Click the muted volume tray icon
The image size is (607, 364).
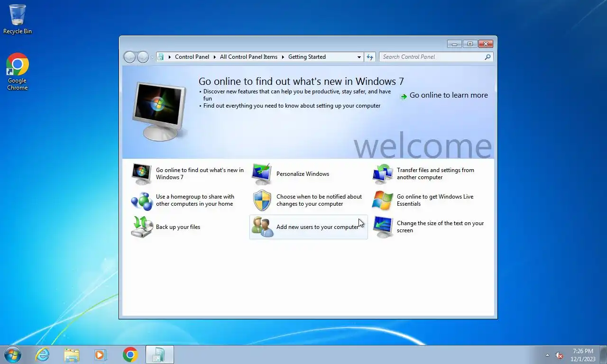coord(559,355)
